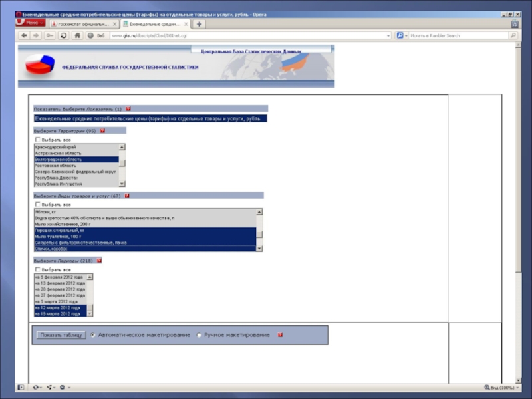The height and width of the screenshot is (399, 532).
Task: Click the key (wand) toolbar icon
Action: click(49, 35)
